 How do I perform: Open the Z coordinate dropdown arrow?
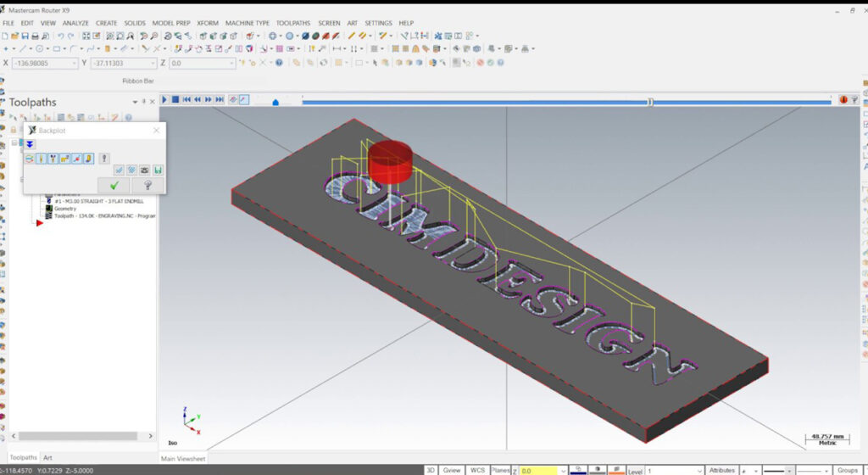(x=232, y=64)
